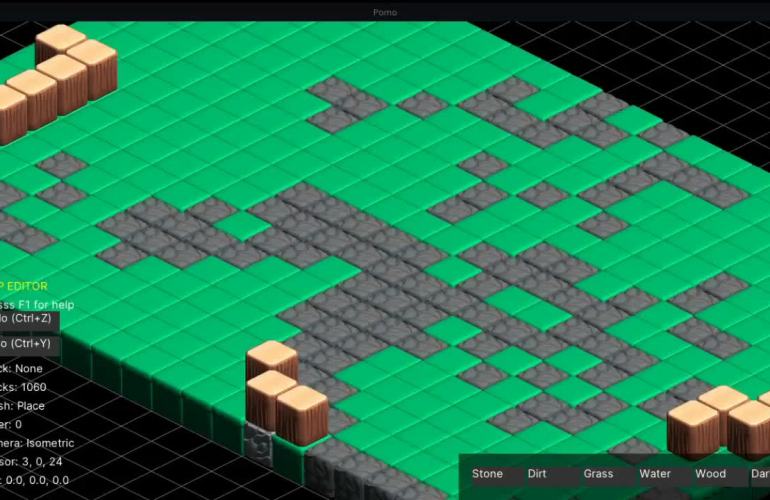The height and width of the screenshot is (500, 770).
Task: Click the Undo (Ctrl+Z) button
Action: (x=28, y=318)
